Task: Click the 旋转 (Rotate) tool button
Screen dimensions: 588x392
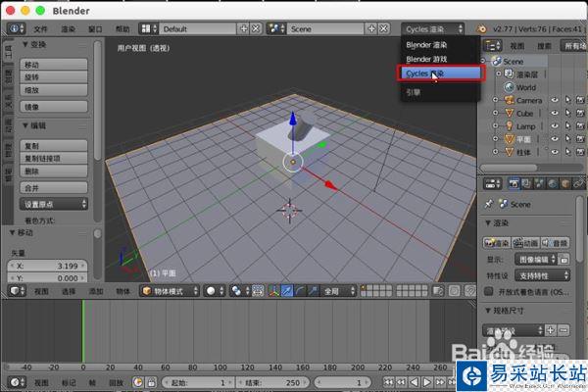Action: (54, 77)
